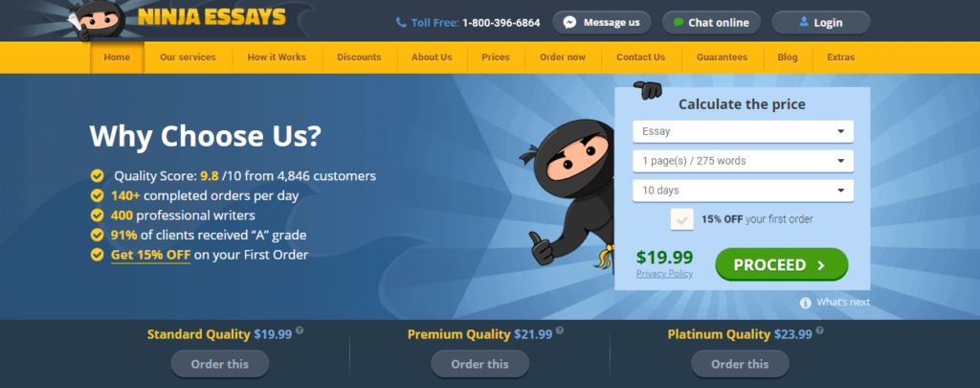The image size is (980, 388).
Task: Open the Privacy Policy link
Action: pyautogui.click(x=664, y=273)
